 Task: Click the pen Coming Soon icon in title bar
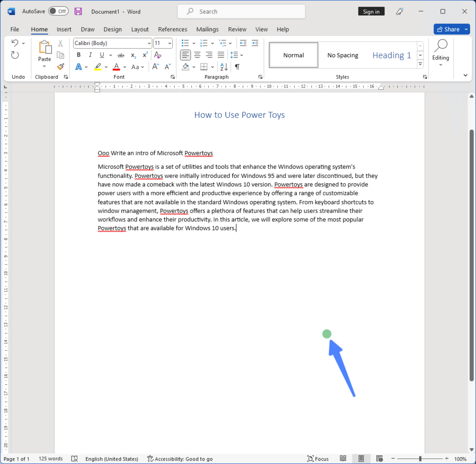coord(399,11)
